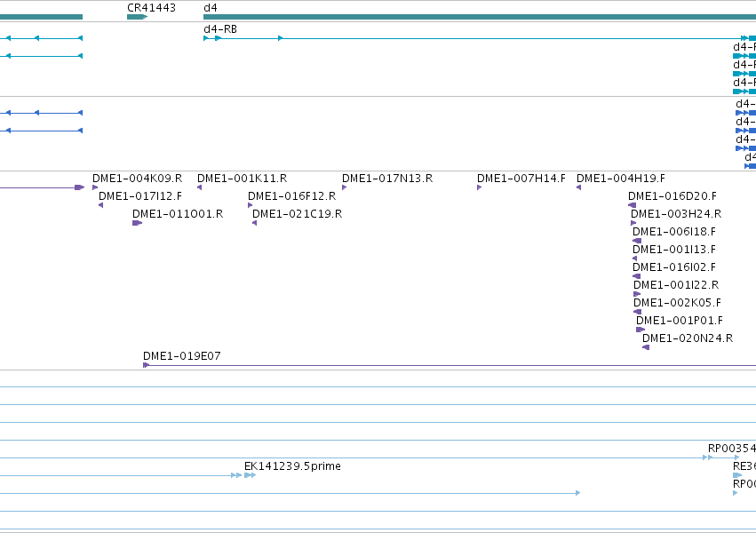Click the DME1-021C19.R label
Image resolution: width=756 pixels, height=533 pixels.
(x=297, y=214)
